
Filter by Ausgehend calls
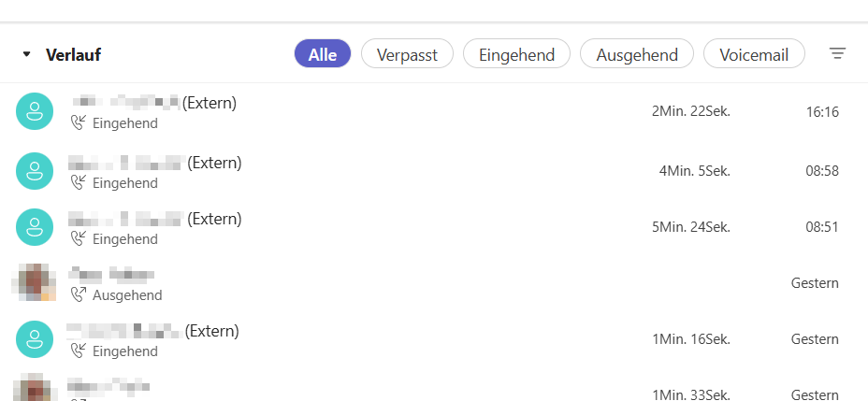tap(636, 54)
